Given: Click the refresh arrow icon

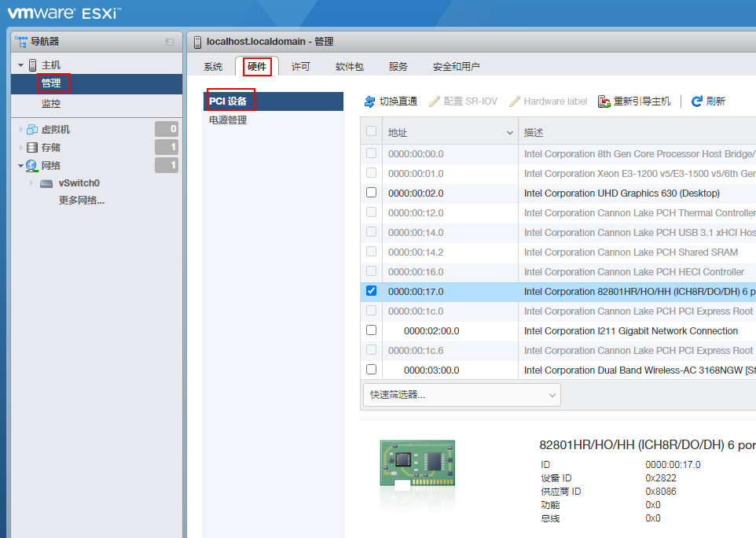Looking at the screenshot, I should pos(697,101).
